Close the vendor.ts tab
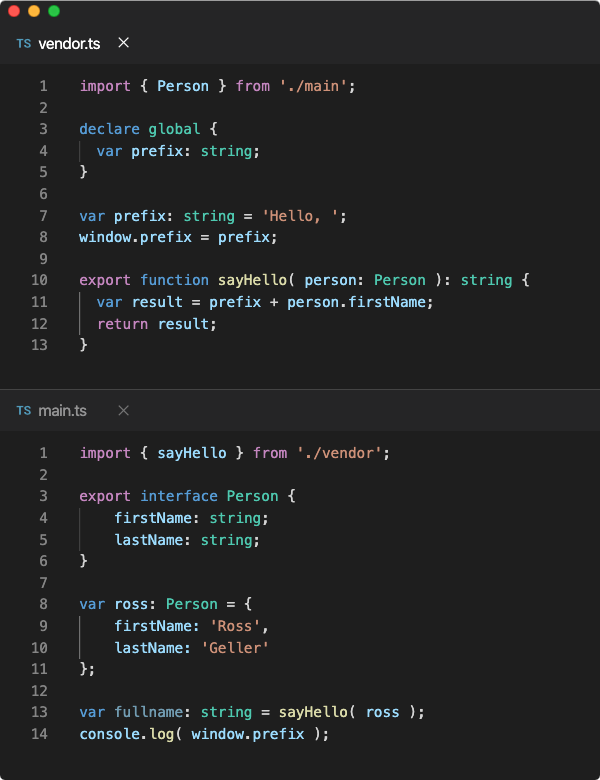This screenshot has height=780, width=600. click(123, 43)
